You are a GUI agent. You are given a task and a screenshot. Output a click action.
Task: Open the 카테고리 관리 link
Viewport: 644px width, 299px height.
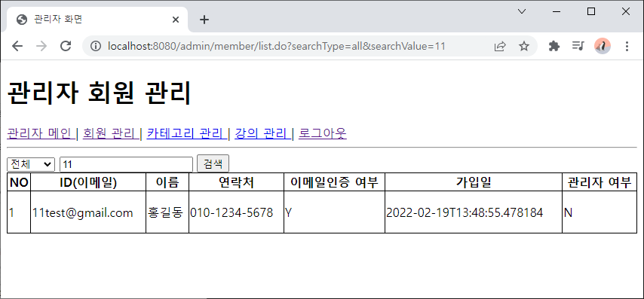[186, 133]
